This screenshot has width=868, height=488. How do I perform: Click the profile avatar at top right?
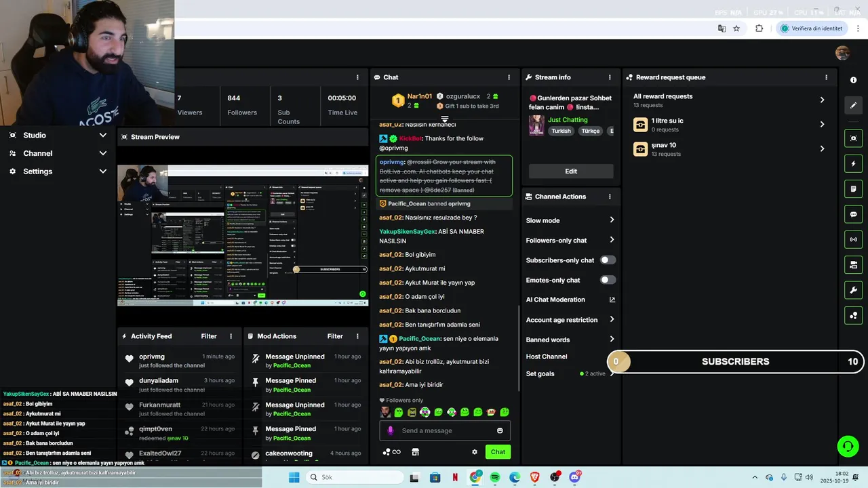click(842, 54)
